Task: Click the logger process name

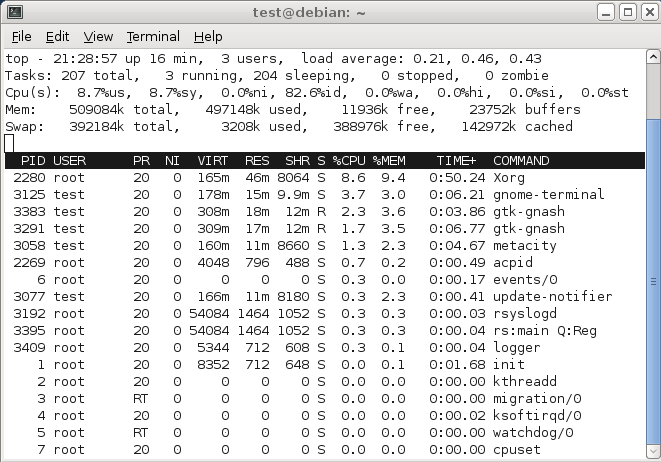Action: tap(516, 348)
